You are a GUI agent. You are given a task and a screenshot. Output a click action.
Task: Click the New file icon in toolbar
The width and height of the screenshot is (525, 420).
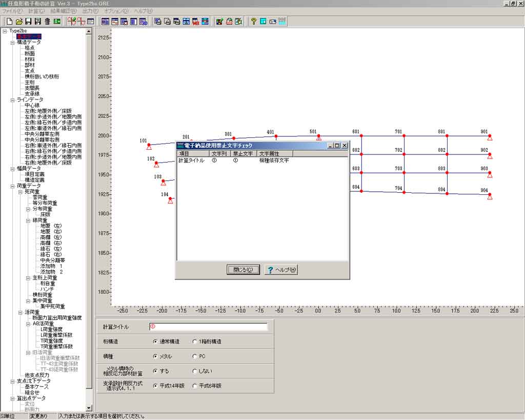coord(10,22)
